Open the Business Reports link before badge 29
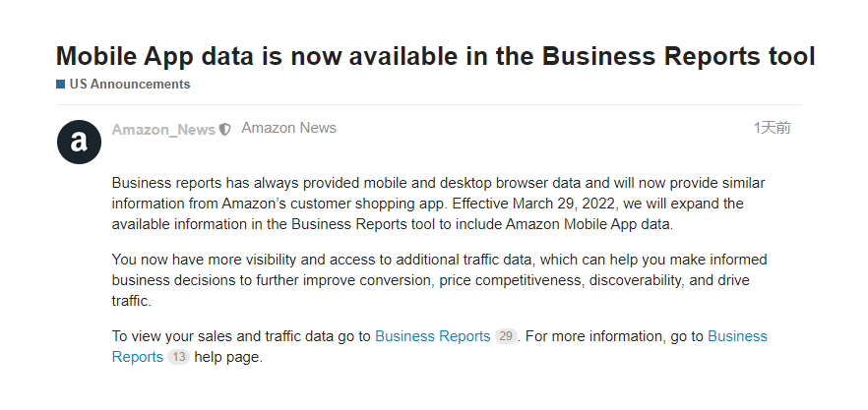868x410 pixels. click(x=432, y=336)
